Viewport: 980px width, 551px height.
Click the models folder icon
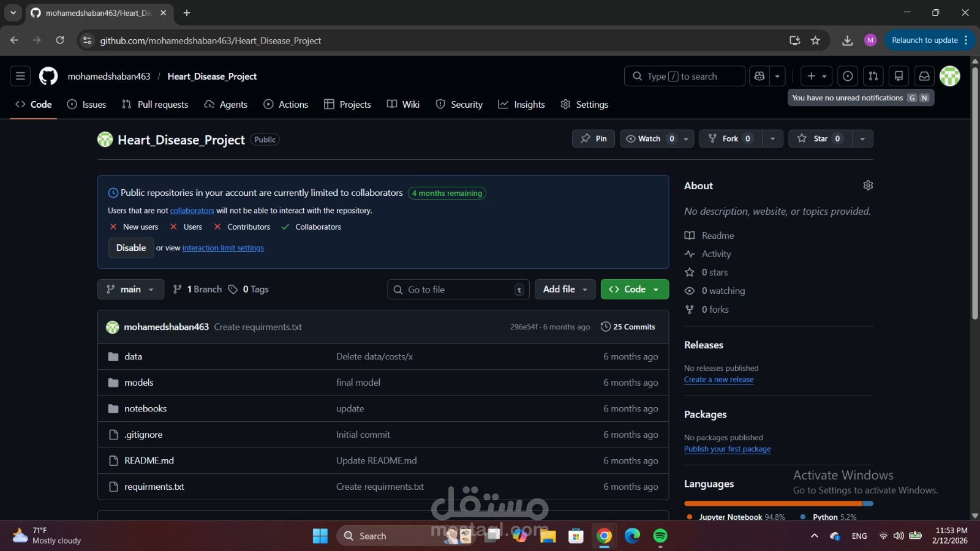click(x=113, y=383)
